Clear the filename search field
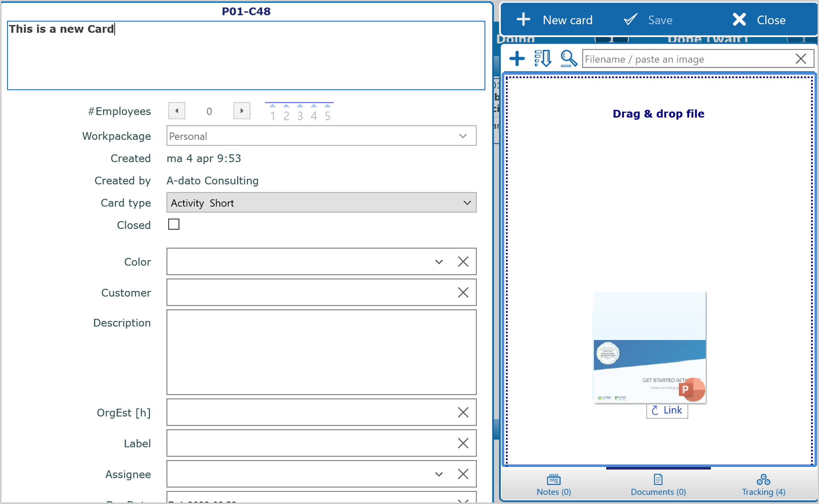This screenshot has width=819, height=504. pos(801,59)
